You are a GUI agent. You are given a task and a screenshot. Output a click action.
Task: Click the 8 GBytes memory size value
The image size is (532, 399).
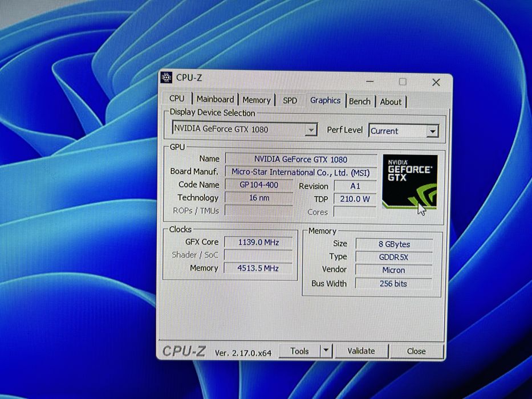(394, 245)
